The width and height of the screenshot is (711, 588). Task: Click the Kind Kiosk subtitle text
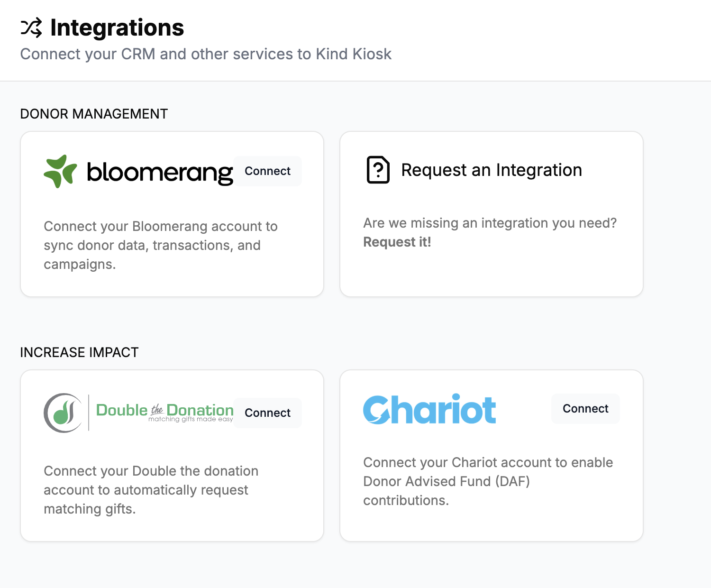206,54
